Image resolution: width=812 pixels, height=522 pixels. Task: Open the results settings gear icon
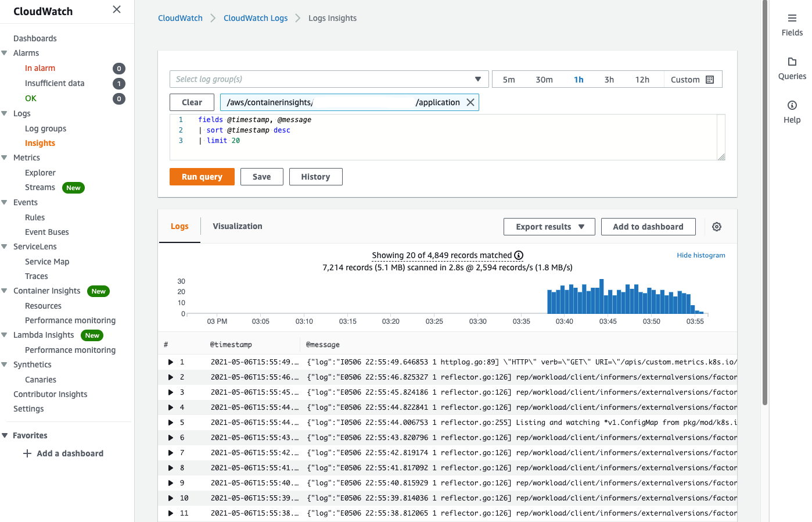click(717, 227)
